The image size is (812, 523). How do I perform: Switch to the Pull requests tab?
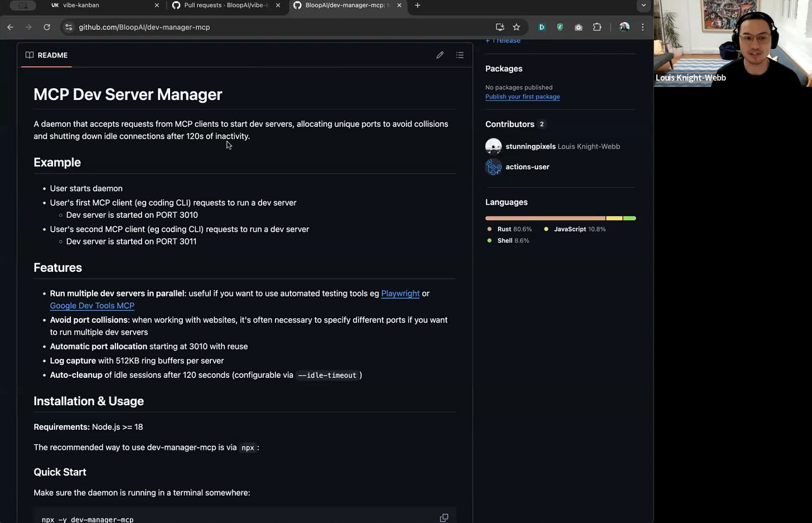point(225,5)
